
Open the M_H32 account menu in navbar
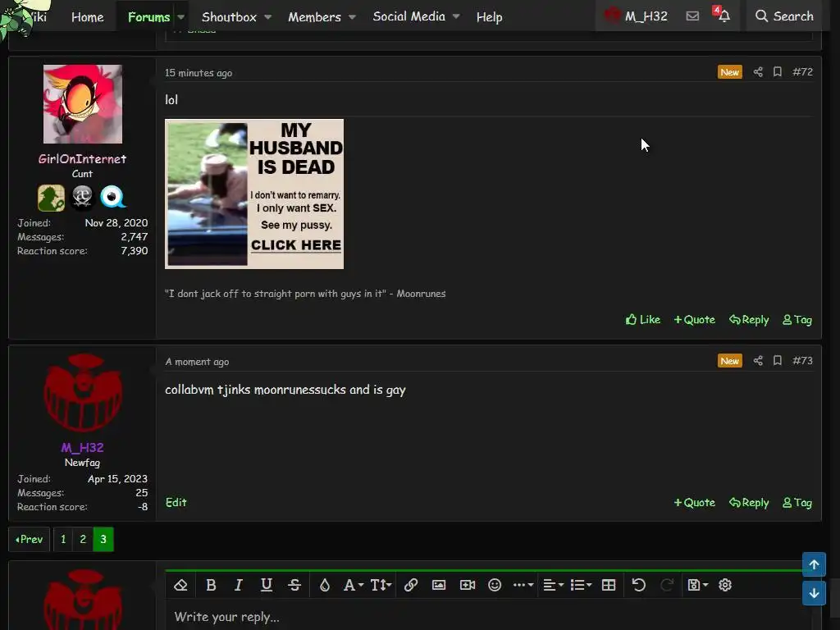(x=636, y=16)
